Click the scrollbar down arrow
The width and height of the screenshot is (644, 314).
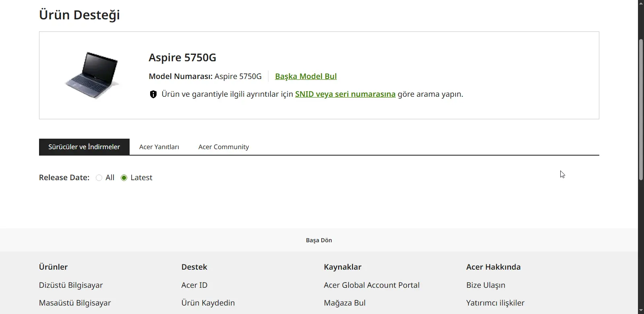(x=641, y=311)
